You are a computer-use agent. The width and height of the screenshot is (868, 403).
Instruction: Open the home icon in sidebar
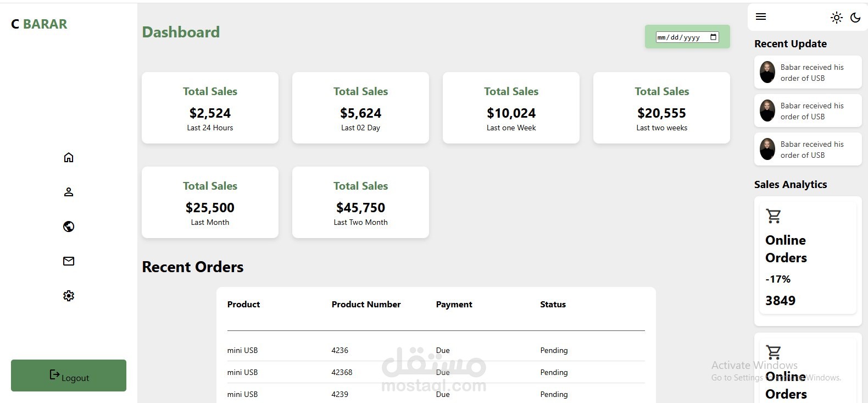point(69,158)
